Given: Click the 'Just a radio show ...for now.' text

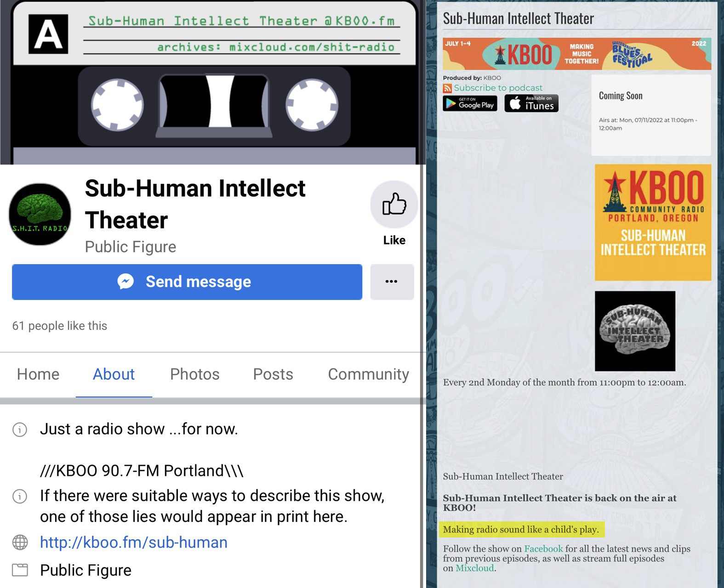Looking at the screenshot, I should [139, 429].
